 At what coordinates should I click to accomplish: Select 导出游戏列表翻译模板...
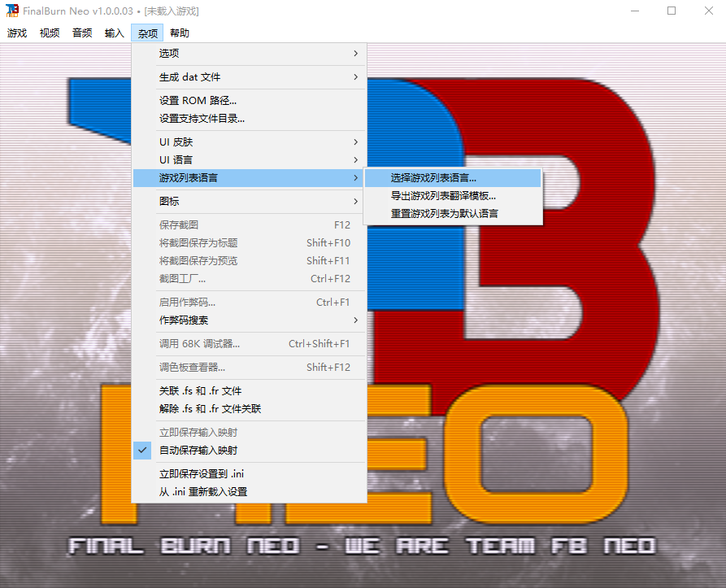(453, 196)
